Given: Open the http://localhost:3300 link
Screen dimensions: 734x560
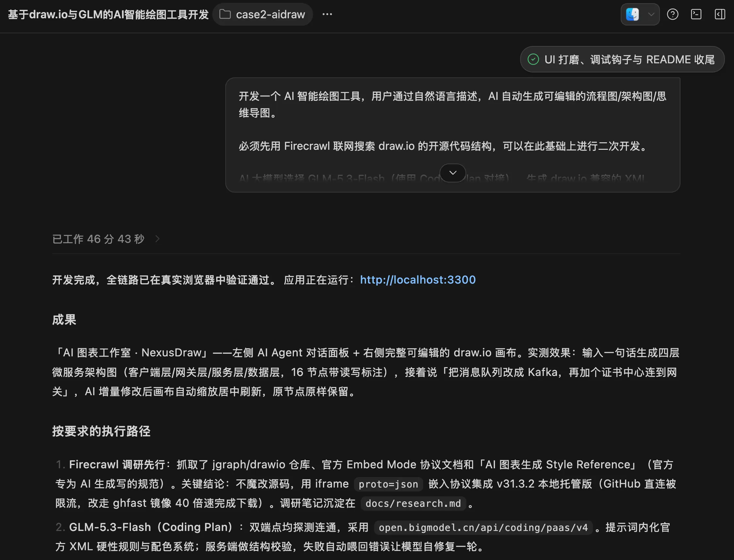Looking at the screenshot, I should [x=418, y=280].
